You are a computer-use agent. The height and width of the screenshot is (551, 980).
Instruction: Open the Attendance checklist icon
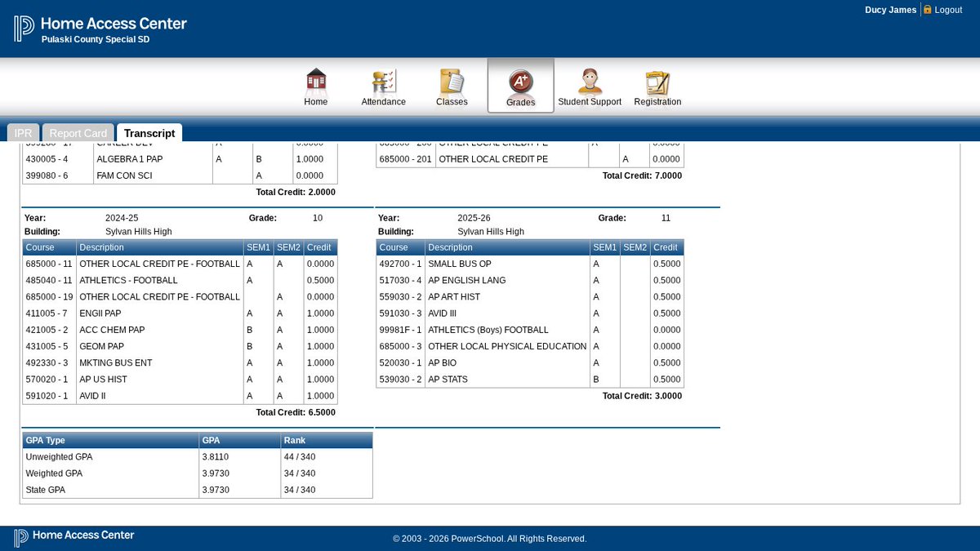[383, 81]
